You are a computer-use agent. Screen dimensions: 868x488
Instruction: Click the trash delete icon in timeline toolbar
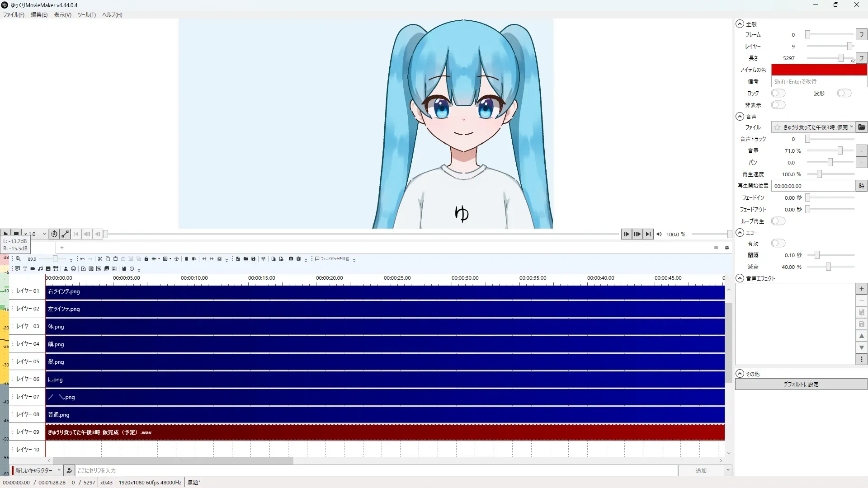pyautogui.click(x=186, y=259)
